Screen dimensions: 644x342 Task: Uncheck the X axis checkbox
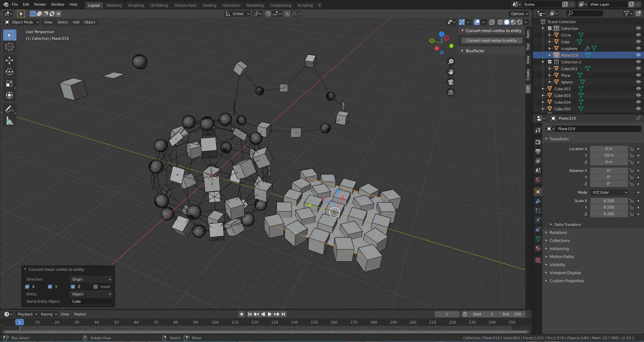tap(27, 287)
